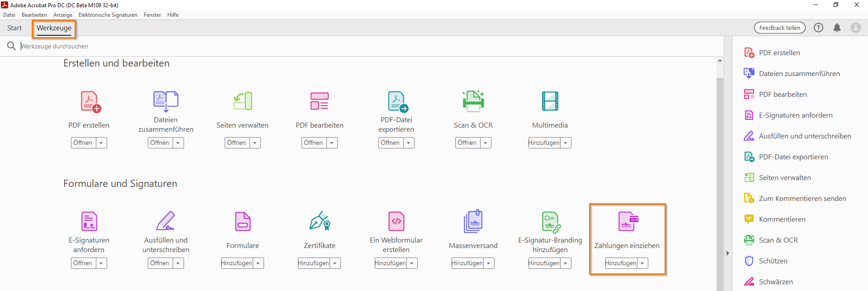Expand dropdown arrow under Zahlungen einziehen

[642, 263]
